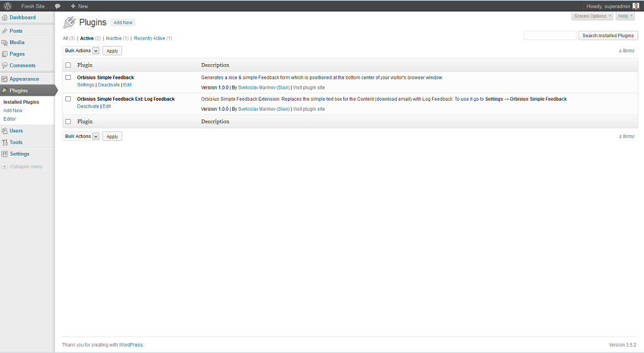
Task: Edit the Orbisius Simple Feedback plugin
Action: (x=127, y=85)
